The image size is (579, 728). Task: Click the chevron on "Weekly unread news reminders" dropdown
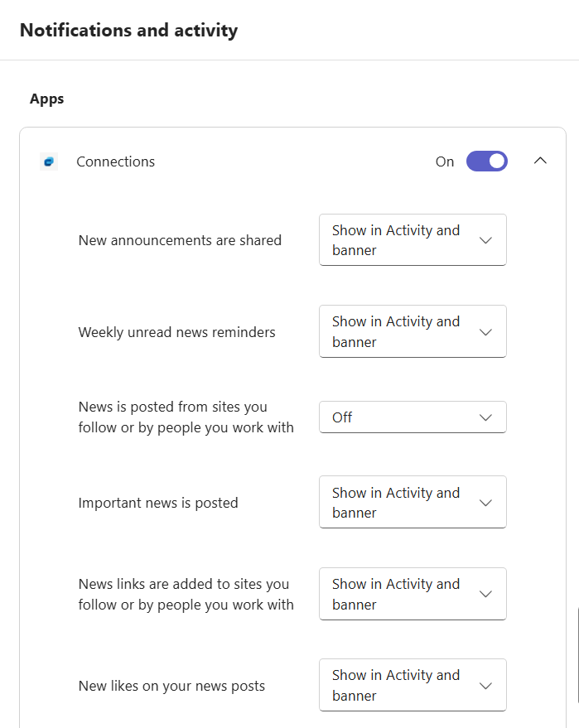(486, 331)
